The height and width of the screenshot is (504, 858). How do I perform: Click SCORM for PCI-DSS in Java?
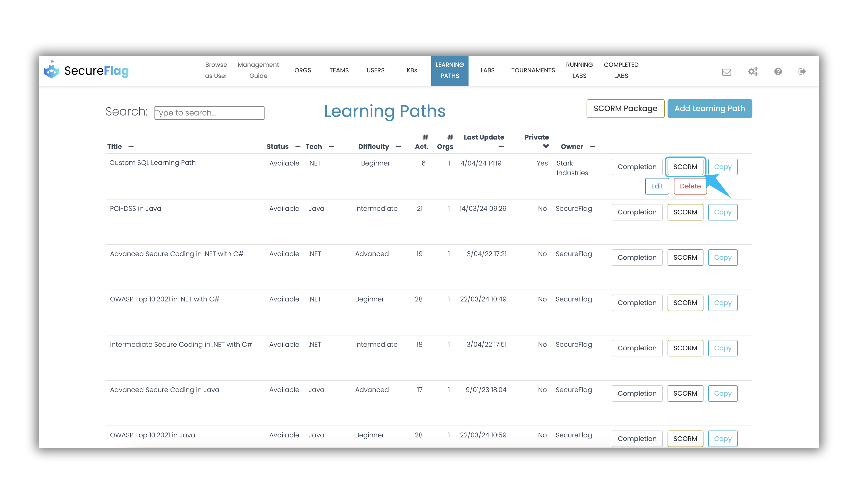point(686,212)
